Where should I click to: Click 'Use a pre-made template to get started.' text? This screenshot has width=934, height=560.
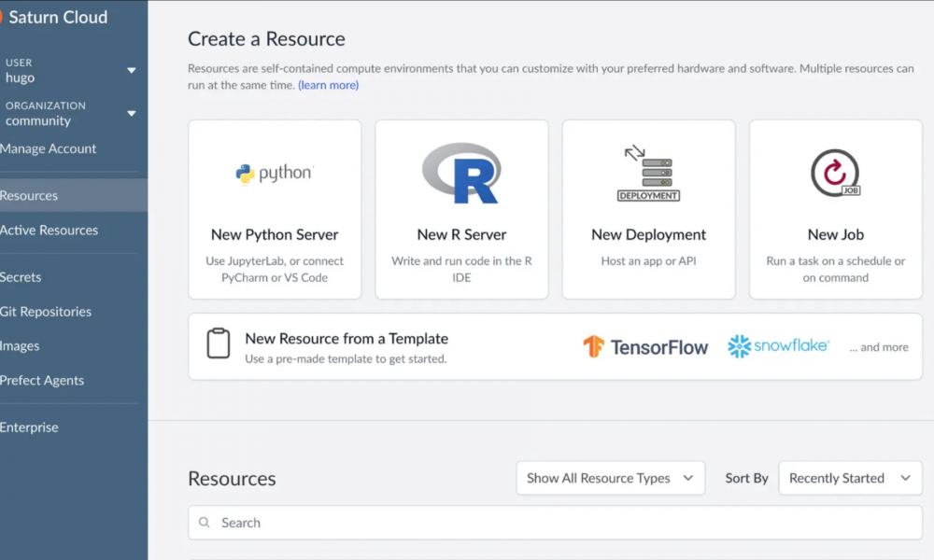[x=346, y=358]
